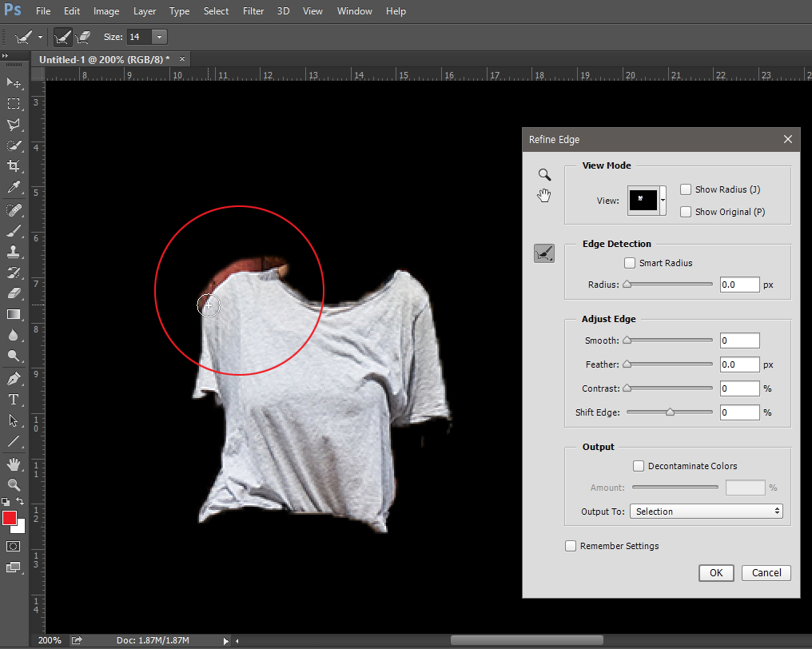This screenshot has height=649, width=812.
Task: Click OK in Refine Edge
Action: [x=715, y=573]
